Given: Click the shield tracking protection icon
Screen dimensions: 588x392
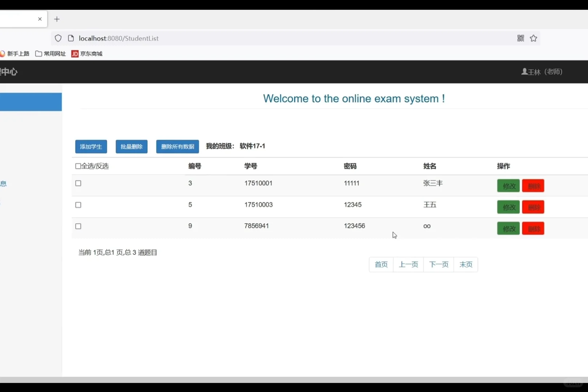Looking at the screenshot, I should click(58, 38).
